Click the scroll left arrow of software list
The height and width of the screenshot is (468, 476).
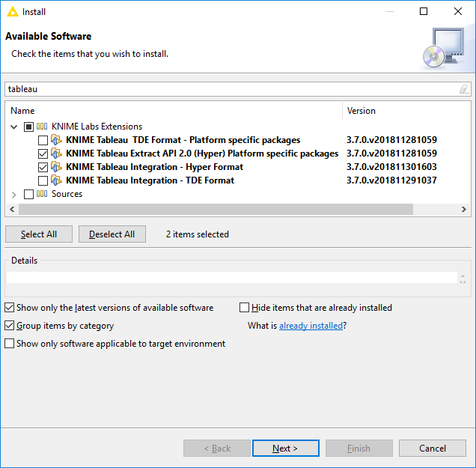click(x=12, y=209)
